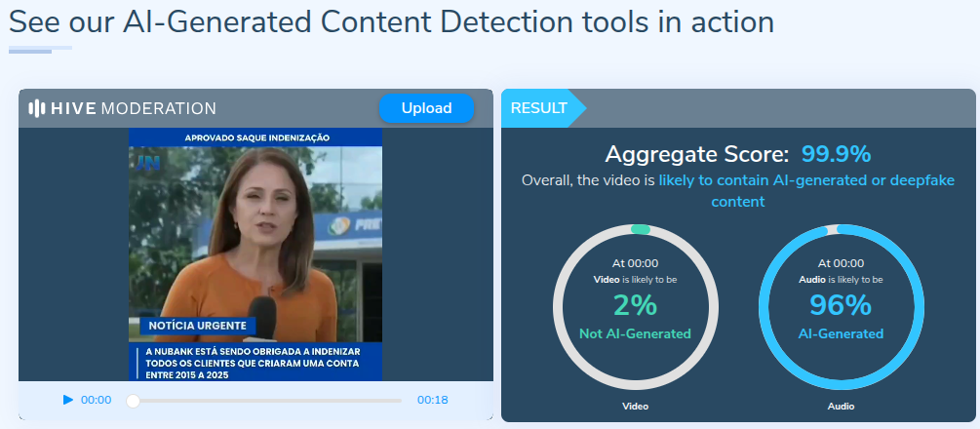980x429 pixels.
Task: Click the RESULT tab label
Action: 538,108
